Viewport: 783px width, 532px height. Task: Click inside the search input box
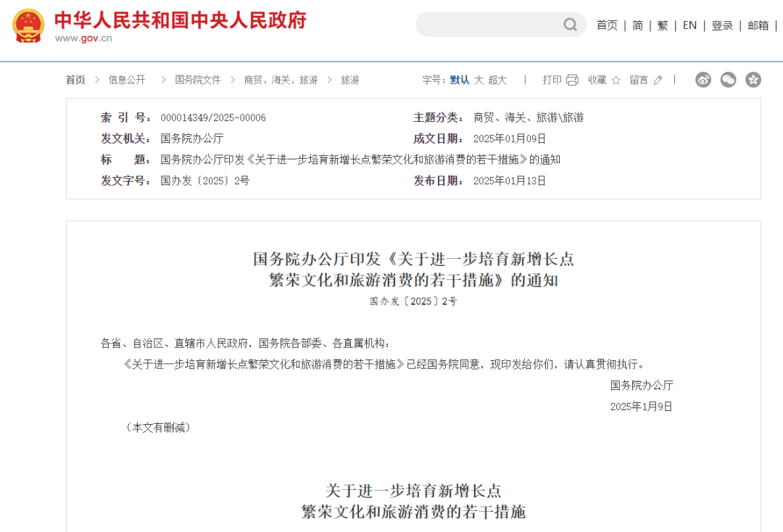coord(486,25)
